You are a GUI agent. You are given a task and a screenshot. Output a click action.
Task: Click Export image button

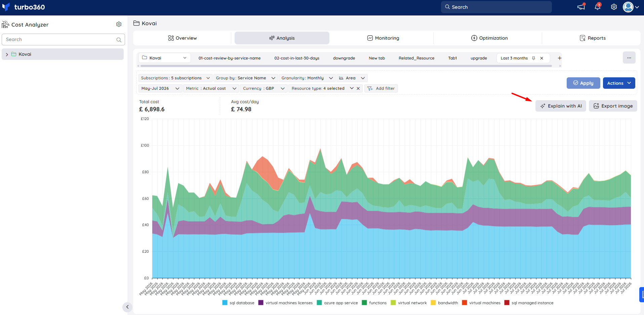click(x=613, y=106)
